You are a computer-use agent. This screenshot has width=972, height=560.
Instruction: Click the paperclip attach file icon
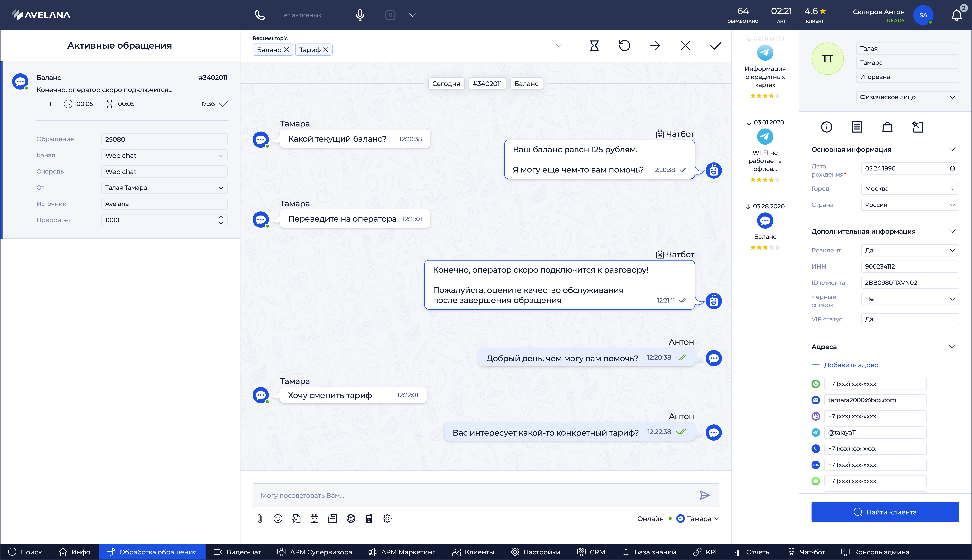[260, 519]
